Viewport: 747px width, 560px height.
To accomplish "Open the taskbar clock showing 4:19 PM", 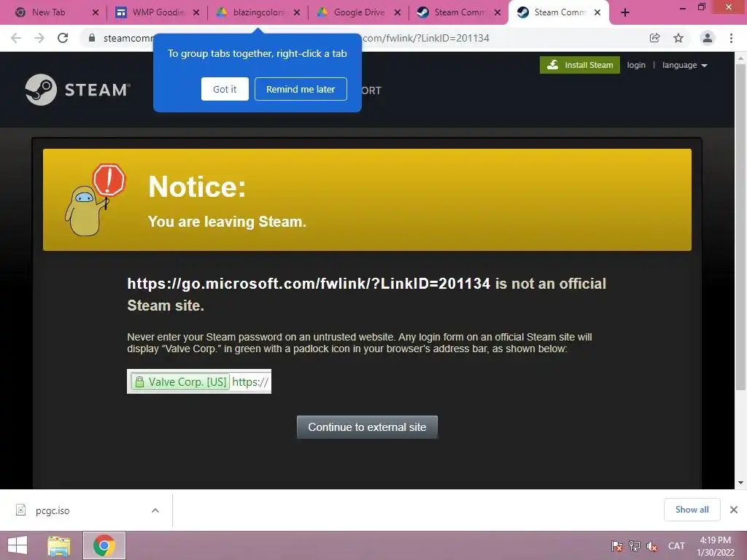I will pyautogui.click(x=715, y=546).
